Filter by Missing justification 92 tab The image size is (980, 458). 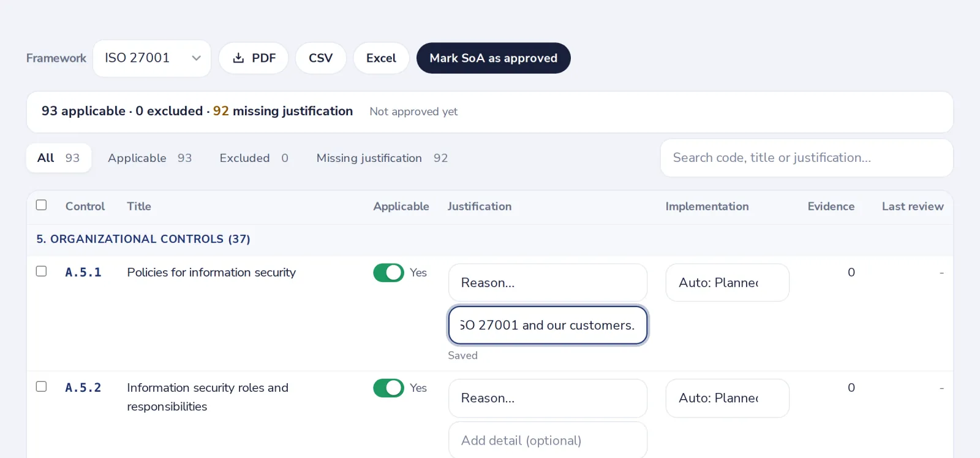(382, 158)
